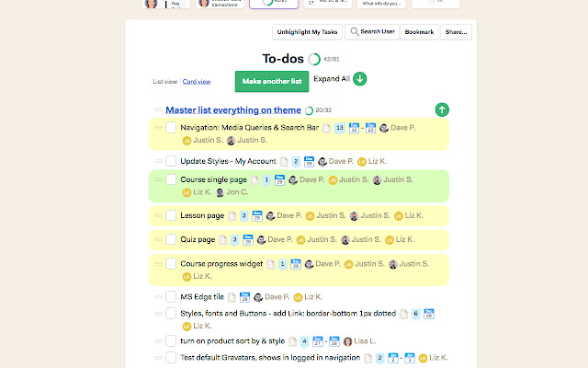
Task: Check off MS Edge tile
Action: point(171,296)
